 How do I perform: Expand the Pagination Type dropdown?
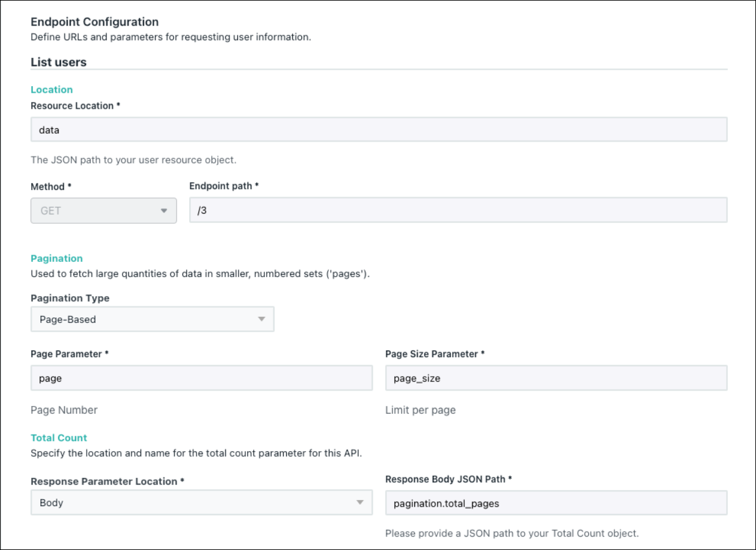click(152, 319)
